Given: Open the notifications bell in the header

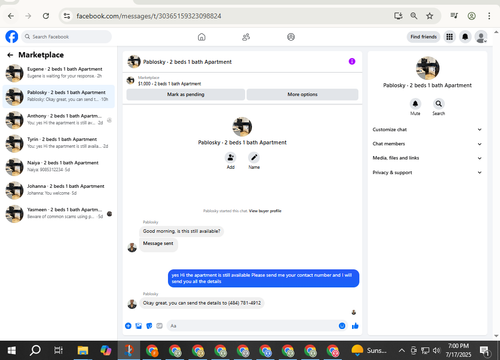Looking at the screenshot, I should click(465, 37).
